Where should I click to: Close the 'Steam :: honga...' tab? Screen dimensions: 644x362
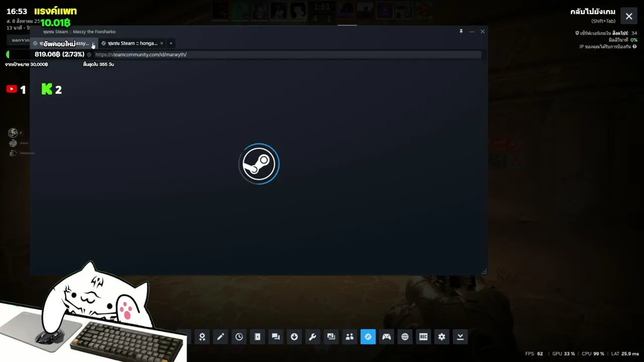(162, 43)
